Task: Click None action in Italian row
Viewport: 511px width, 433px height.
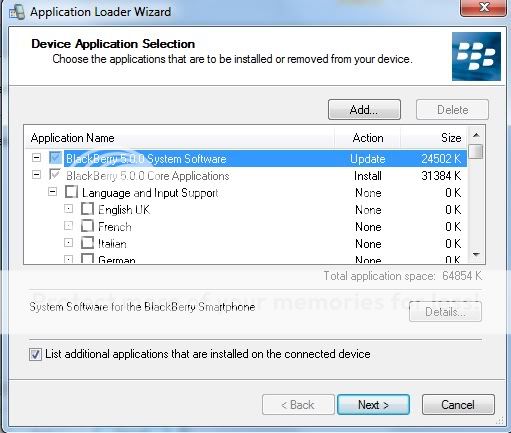Action: (x=368, y=244)
